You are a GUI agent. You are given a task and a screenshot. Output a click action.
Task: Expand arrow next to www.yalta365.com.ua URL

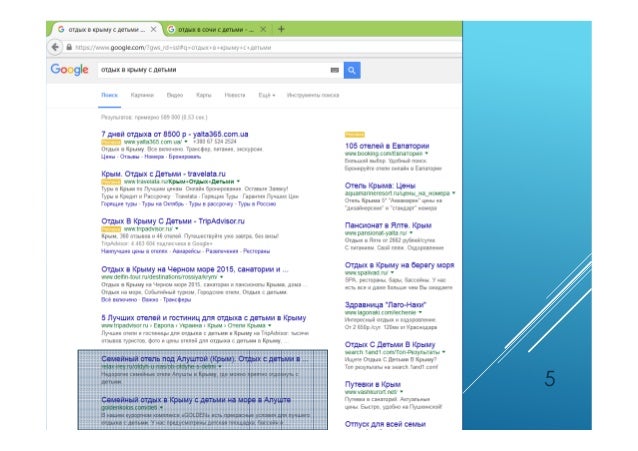[x=186, y=142]
